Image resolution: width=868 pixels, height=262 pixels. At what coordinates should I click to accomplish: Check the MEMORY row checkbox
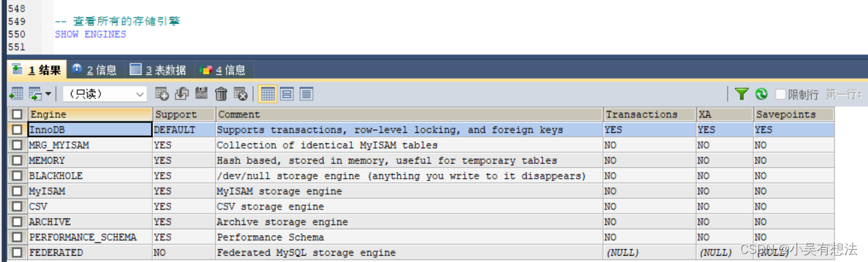coord(17,160)
